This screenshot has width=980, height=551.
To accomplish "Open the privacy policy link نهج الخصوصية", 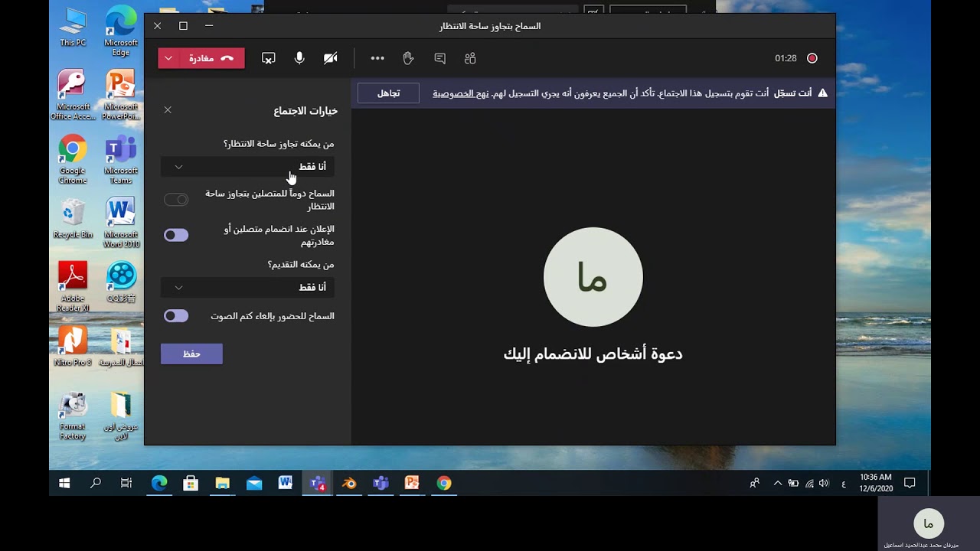I will point(461,93).
